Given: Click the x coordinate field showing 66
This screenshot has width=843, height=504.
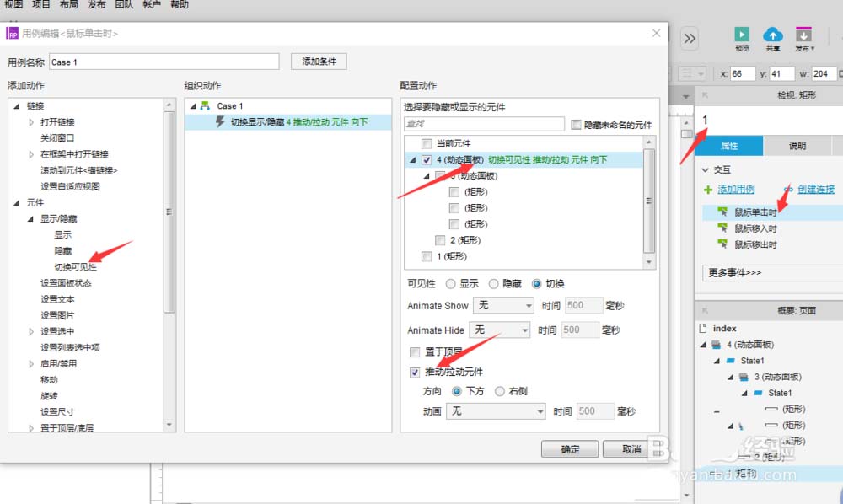Looking at the screenshot, I should pos(743,73).
